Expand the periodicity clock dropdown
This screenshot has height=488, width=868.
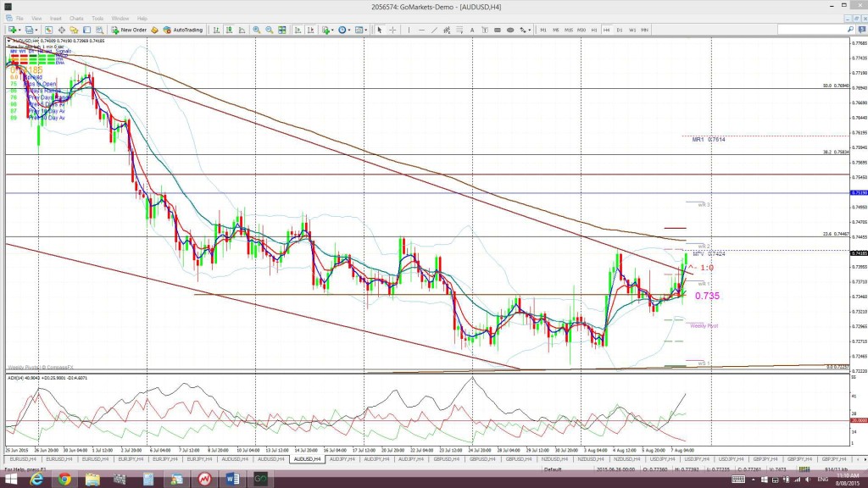pyautogui.click(x=349, y=30)
